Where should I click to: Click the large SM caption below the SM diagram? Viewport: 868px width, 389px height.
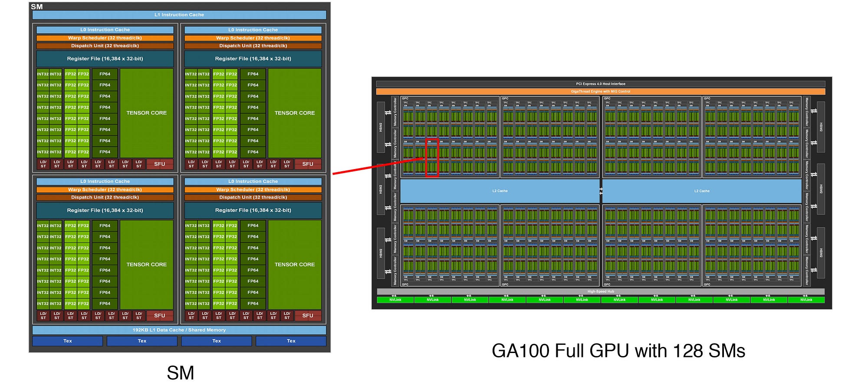coord(181,373)
